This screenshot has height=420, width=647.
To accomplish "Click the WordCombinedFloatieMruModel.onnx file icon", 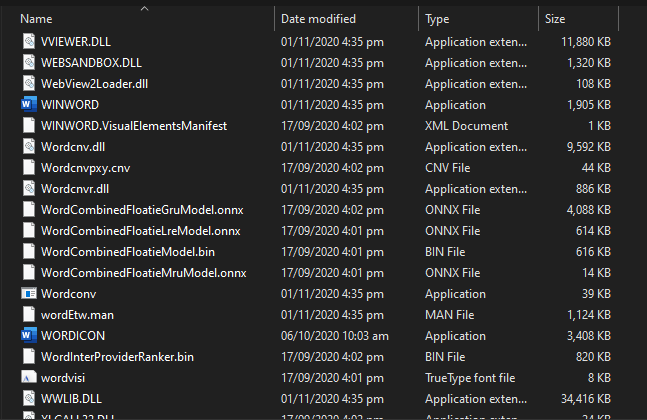I will pyautogui.click(x=29, y=273).
